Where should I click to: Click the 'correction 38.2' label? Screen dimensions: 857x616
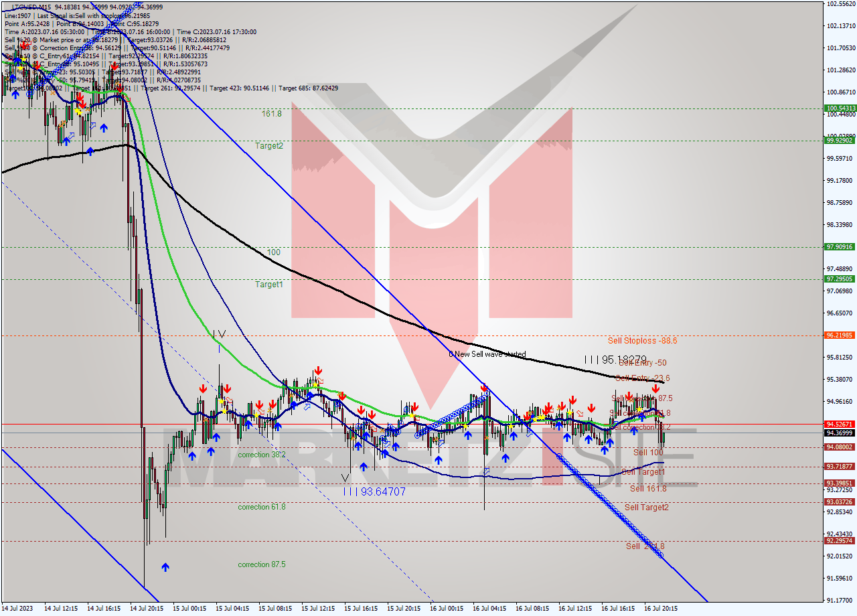click(x=262, y=455)
